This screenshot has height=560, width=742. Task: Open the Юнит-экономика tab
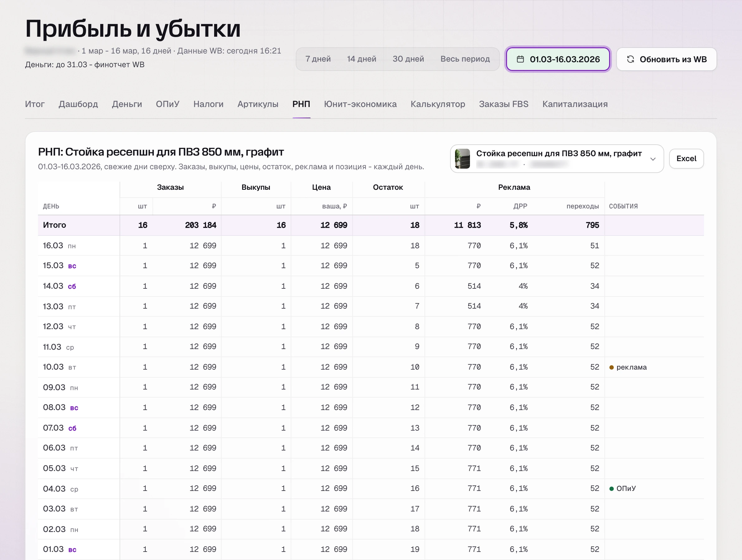tap(360, 104)
